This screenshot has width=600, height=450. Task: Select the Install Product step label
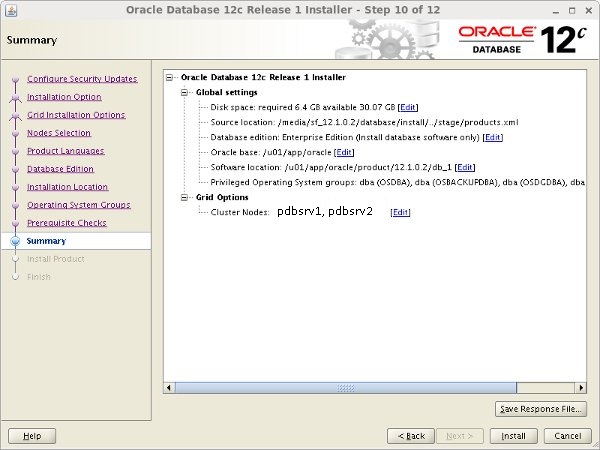point(55,259)
